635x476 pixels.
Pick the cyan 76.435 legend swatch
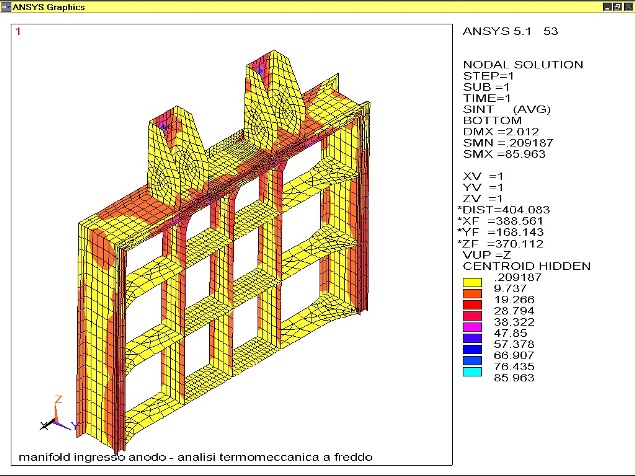[472, 372]
